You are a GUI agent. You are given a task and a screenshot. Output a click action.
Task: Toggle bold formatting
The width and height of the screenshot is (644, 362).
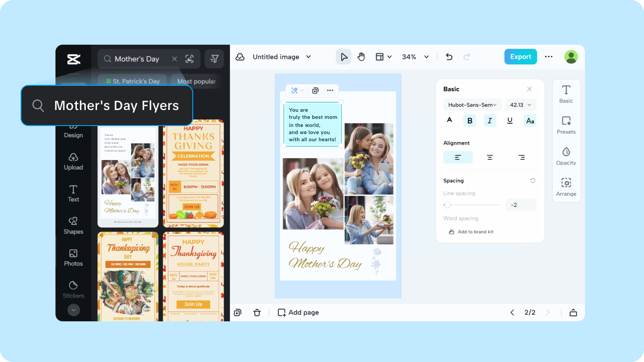470,121
